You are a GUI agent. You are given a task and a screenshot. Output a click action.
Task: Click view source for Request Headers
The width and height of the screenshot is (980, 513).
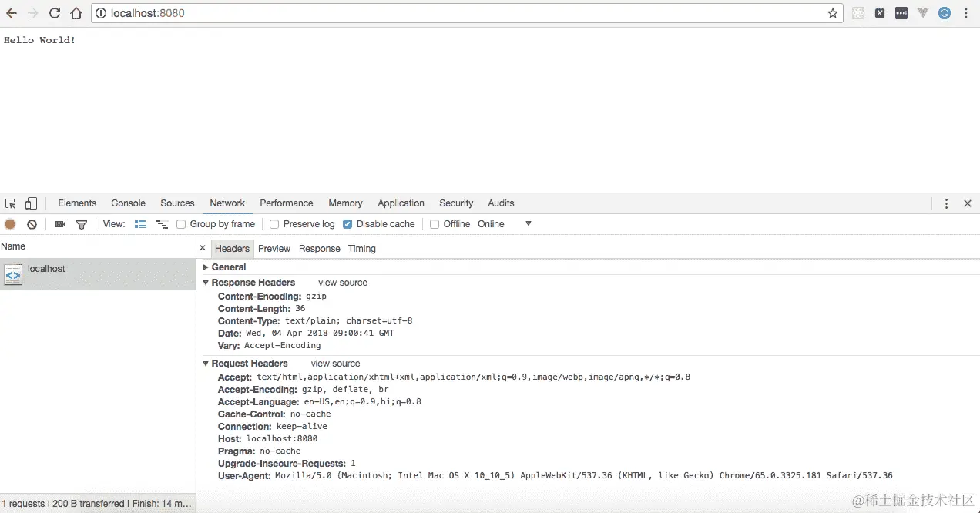tap(335, 364)
